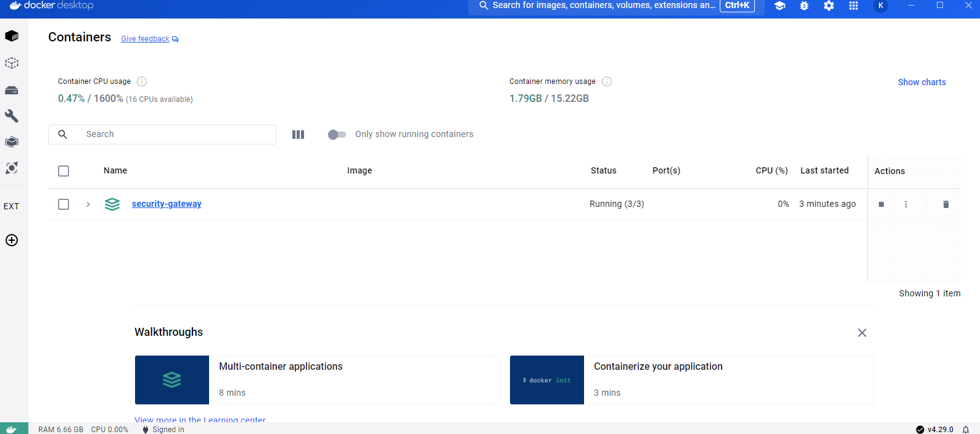Open Containers view in sidebar
980x434 pixels.
tap(12, 36)
